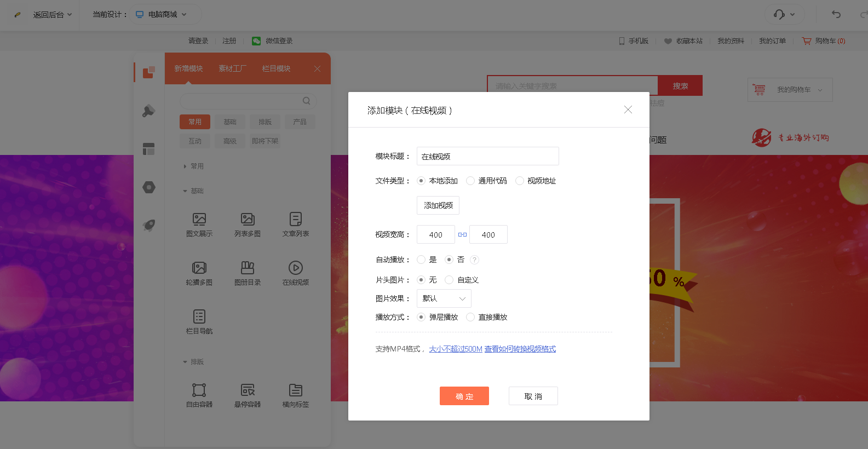The image size is (868, 449).
Task: Filter modules by 排版 tag
Action: pyautogui.click(x=265, y=122)
